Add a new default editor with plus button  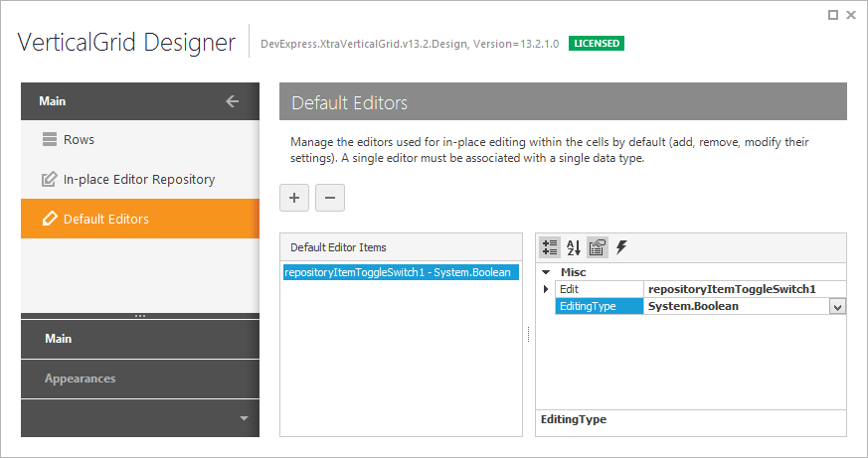pos(294,198)
